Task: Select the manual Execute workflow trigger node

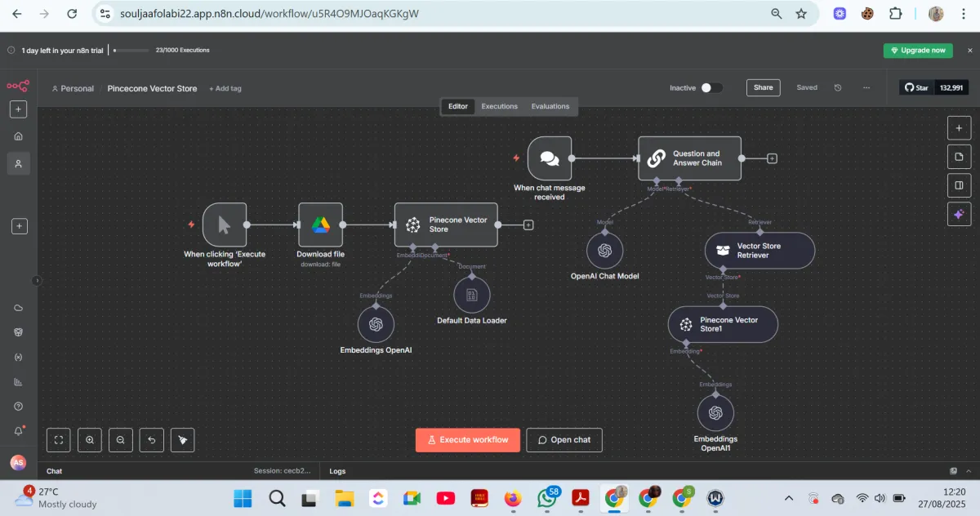Action: pyautogui.click(x=225, y=225)
